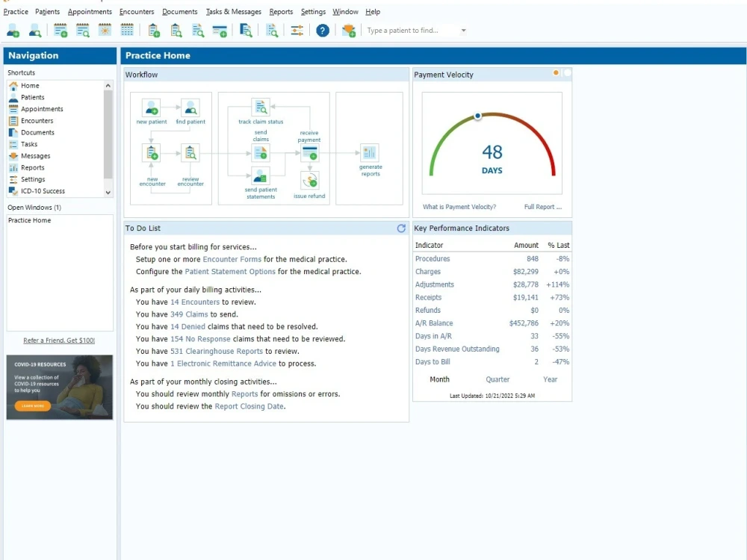This screenshot has width=747, height=560.
Task: Click the find patient workflow icon
Action: tap(190, 108)
